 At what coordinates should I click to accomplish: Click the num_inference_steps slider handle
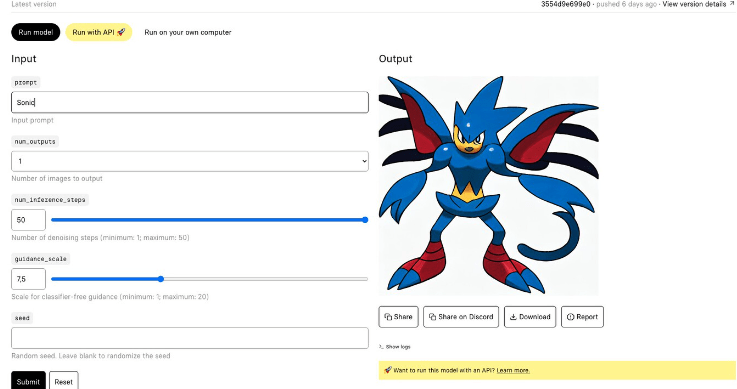click(365, 220)
